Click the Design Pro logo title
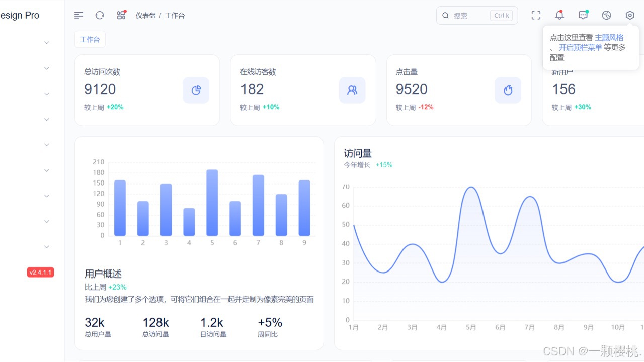Viewport: 644px width, 362px height. coord(20,15)
